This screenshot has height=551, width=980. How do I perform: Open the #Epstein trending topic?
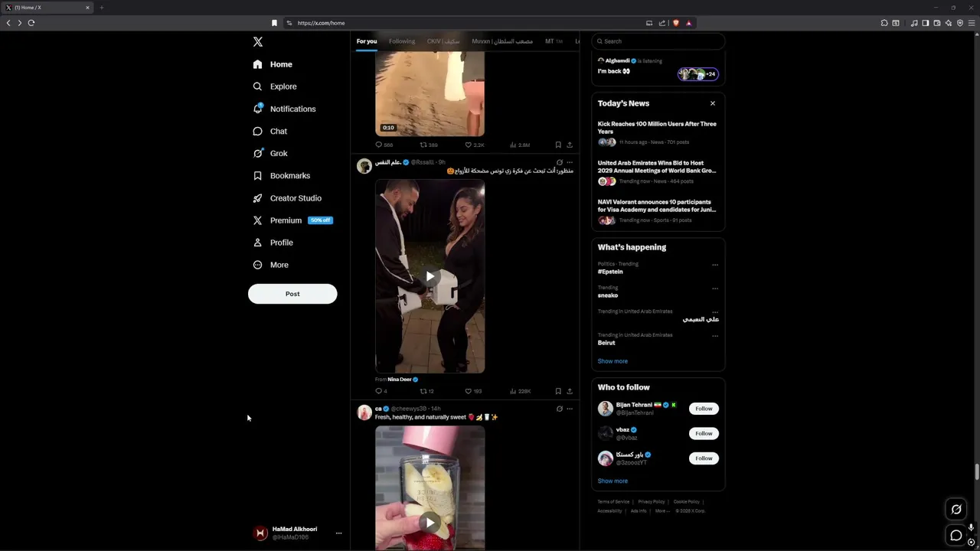[610, 272]
